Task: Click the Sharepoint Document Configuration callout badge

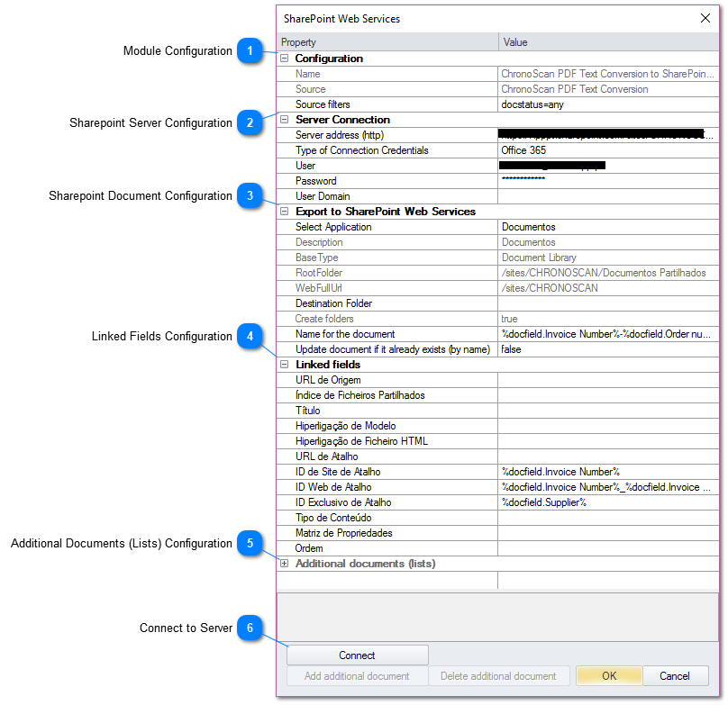Action: coord(250,196)
